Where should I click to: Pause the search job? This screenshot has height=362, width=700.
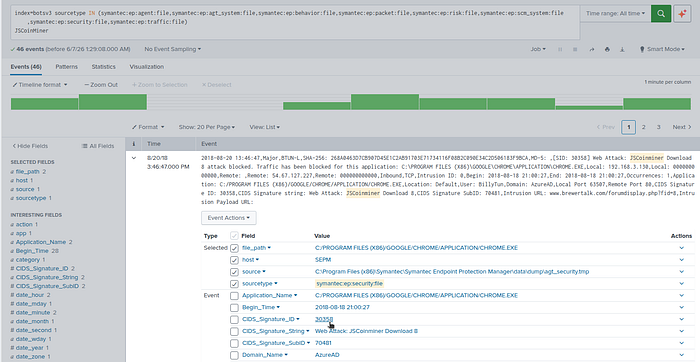click(560, 50)
